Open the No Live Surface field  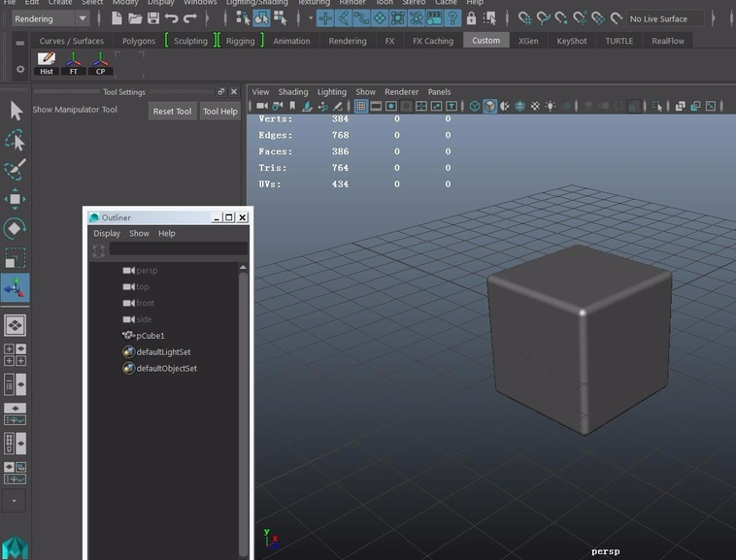point(668,18)
